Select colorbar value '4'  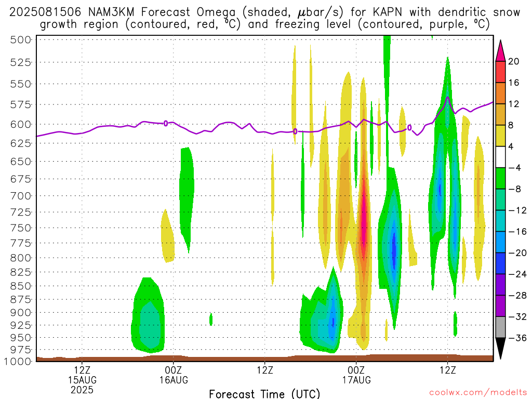click(x=511, y=147)
